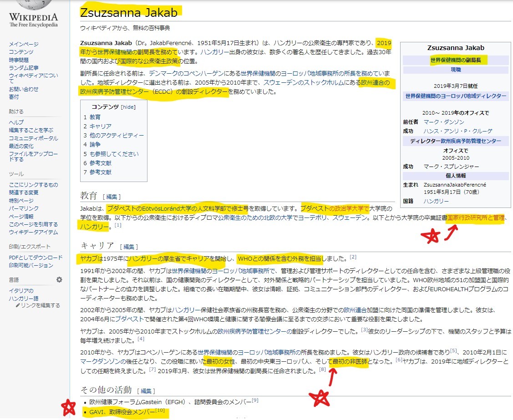Hide the コンテンツ table of contents
This screenshot has width=513, height=420.
pyautogui.click(x=128, y=107)
